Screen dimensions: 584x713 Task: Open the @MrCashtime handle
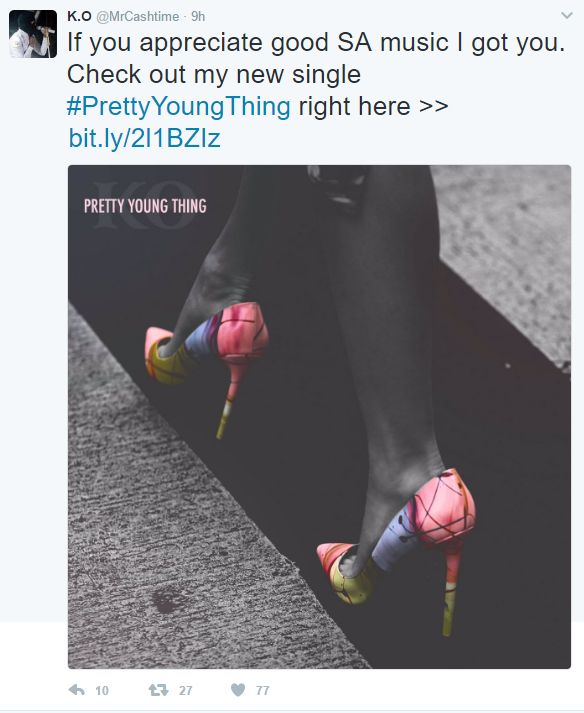tap(137, 17)
